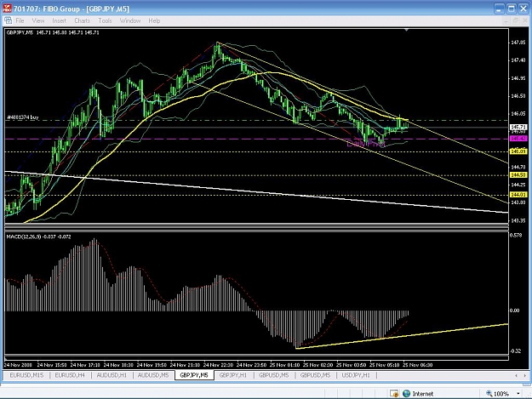532x399 pixels.
Task: Click the separator bar between chart and MACD
Action: click(256, 228)
